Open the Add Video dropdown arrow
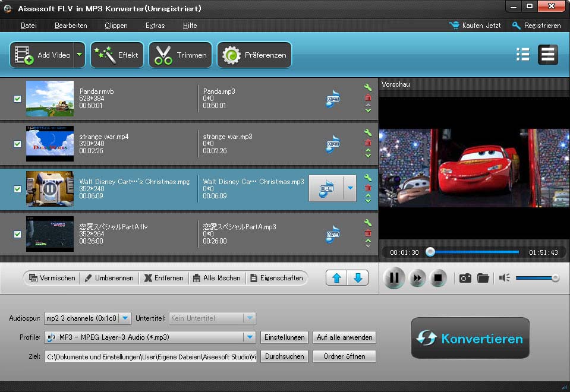Screen dimensions: 570x392 click(x=79, y=55)
